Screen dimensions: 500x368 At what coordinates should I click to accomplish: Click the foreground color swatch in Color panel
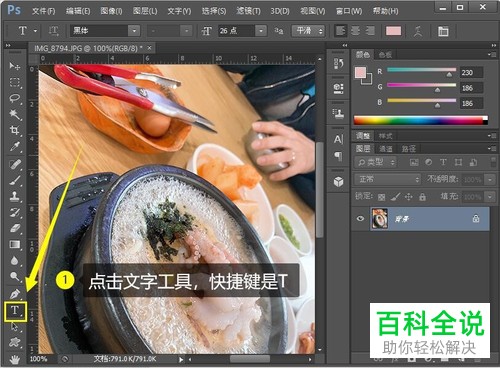360,72
